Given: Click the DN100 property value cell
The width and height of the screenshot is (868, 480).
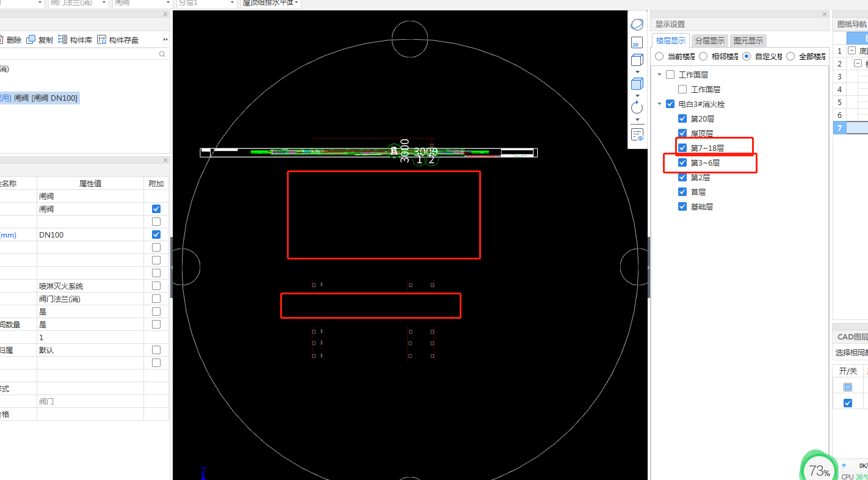Looking at the screenshot, I should [90, 235].
